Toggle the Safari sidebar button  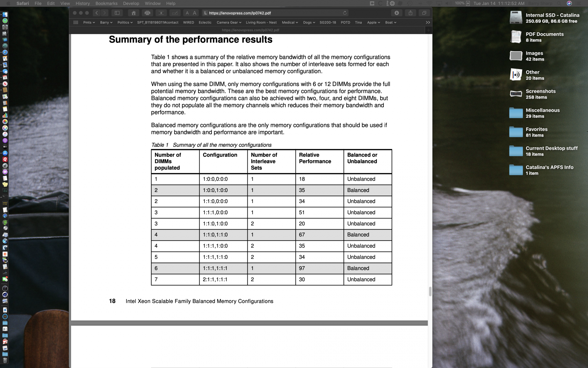[x=117, y=13]
